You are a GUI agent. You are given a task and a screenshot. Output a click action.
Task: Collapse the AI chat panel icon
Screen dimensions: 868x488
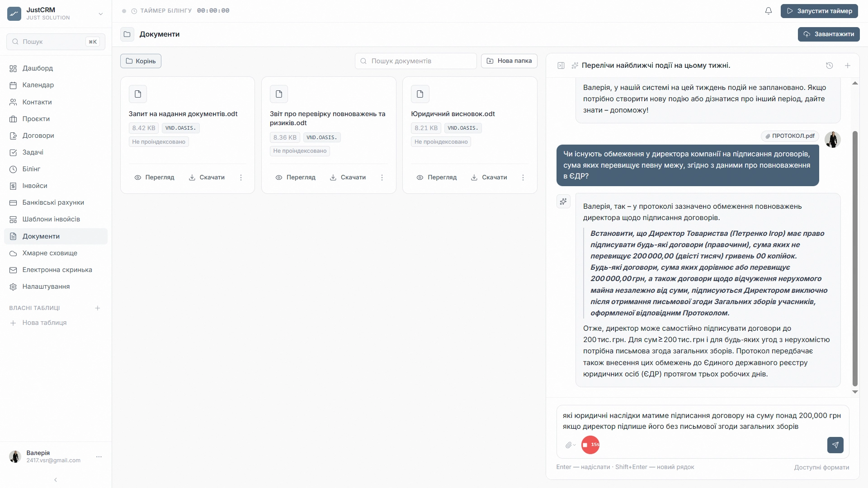pyautogui.click(x=561, y=66)
